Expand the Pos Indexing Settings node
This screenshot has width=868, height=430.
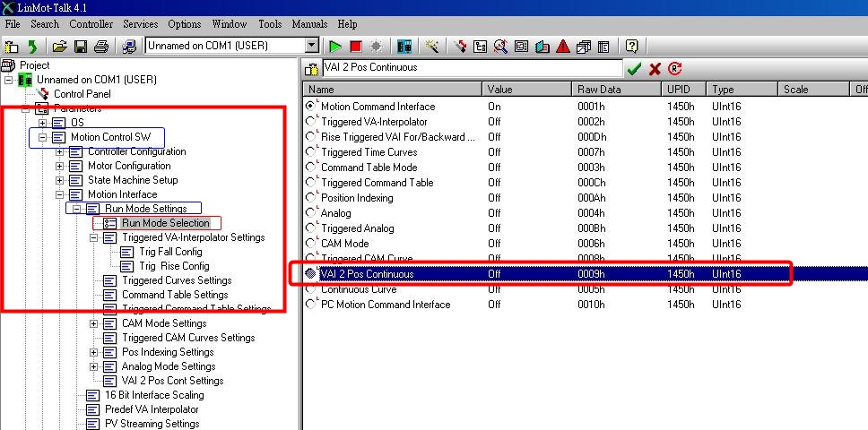pos(93,352)
